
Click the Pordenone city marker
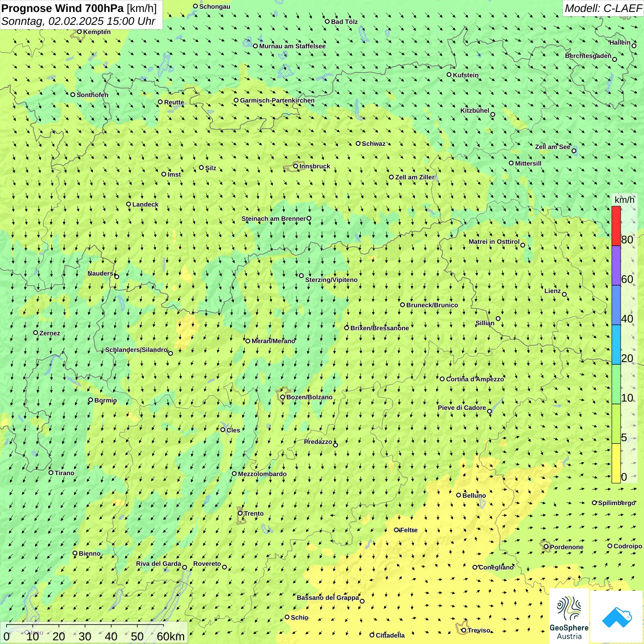pos(546,547)
